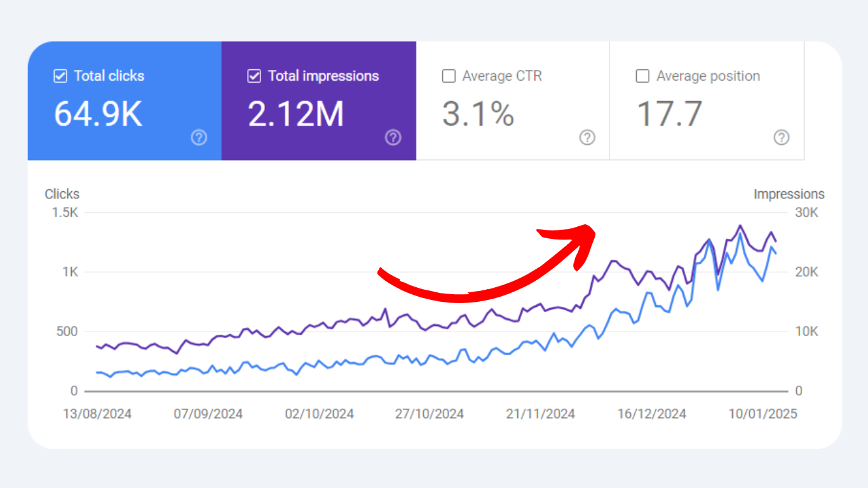Click the 16/12/2024 date label
Image resolution: width=868 pixels, height=488 pixels.
(652, 414)
